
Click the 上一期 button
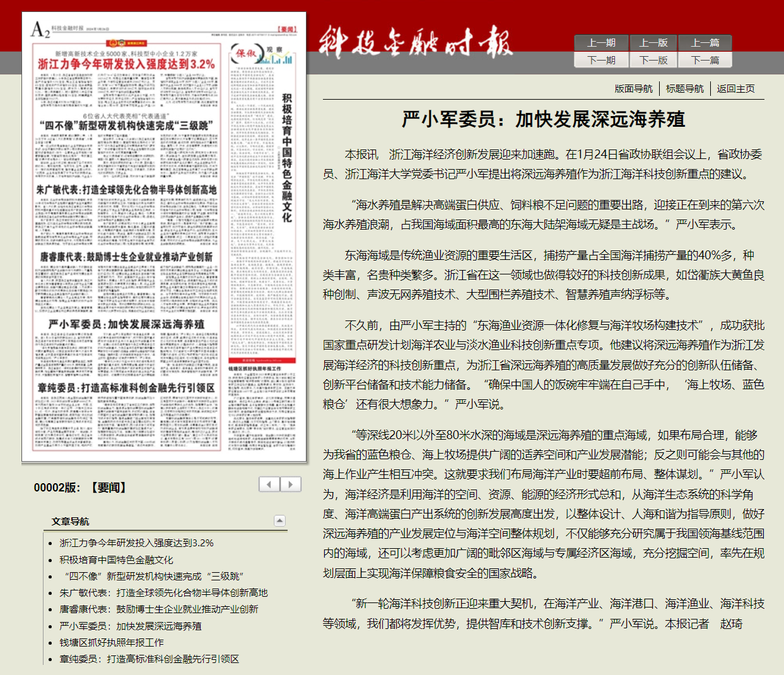(601, 43)
